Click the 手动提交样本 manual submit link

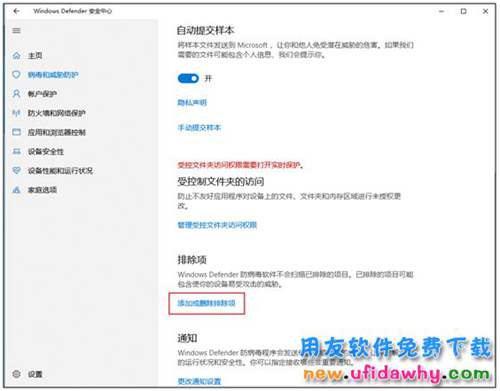point(199,127)
